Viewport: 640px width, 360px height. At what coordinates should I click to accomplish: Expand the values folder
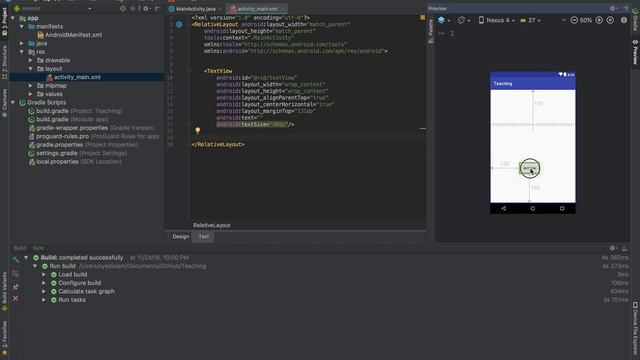click(x=31, y=94)
